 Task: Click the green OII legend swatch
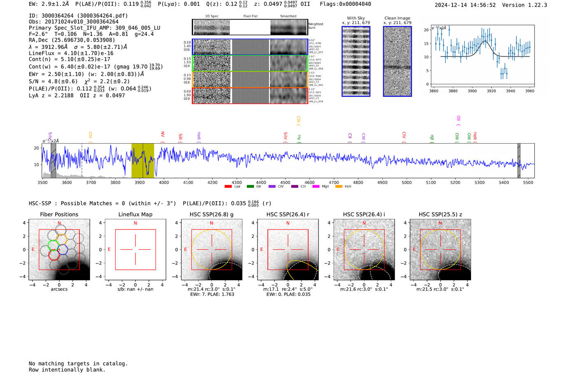coord(250,187)
